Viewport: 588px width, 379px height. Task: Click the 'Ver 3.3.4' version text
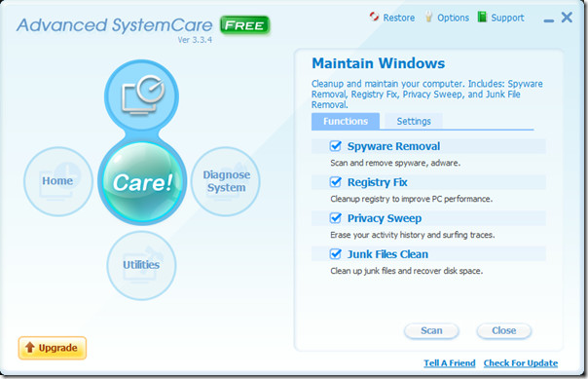(195, 40)
